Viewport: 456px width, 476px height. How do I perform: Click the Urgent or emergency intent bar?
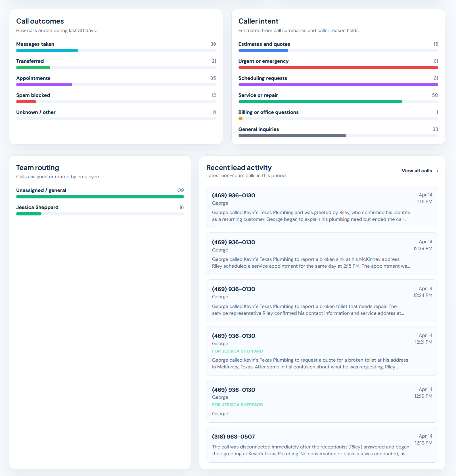tap(338, 68)
